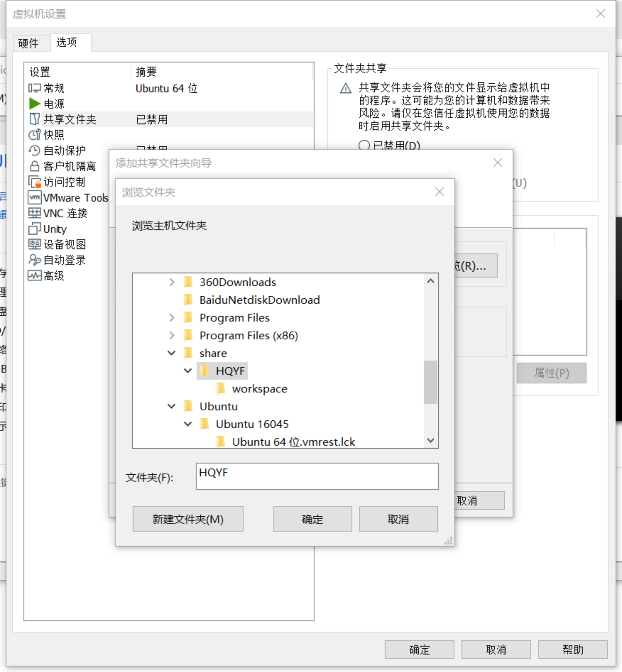Confirm with 确定 in browse folder dialog

point(312,519)
